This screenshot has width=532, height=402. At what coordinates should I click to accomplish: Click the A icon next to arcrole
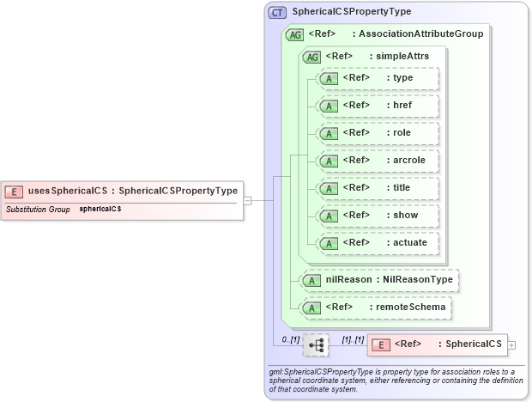329,161
